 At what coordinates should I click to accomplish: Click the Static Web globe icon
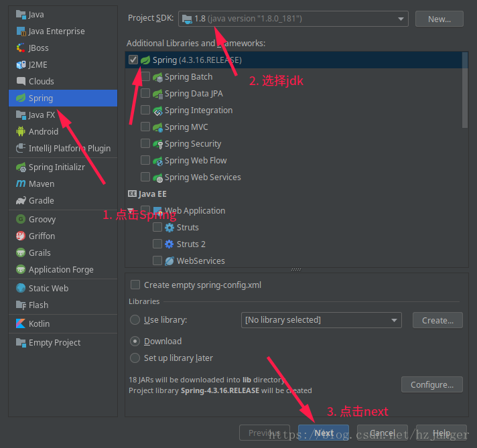21,288
